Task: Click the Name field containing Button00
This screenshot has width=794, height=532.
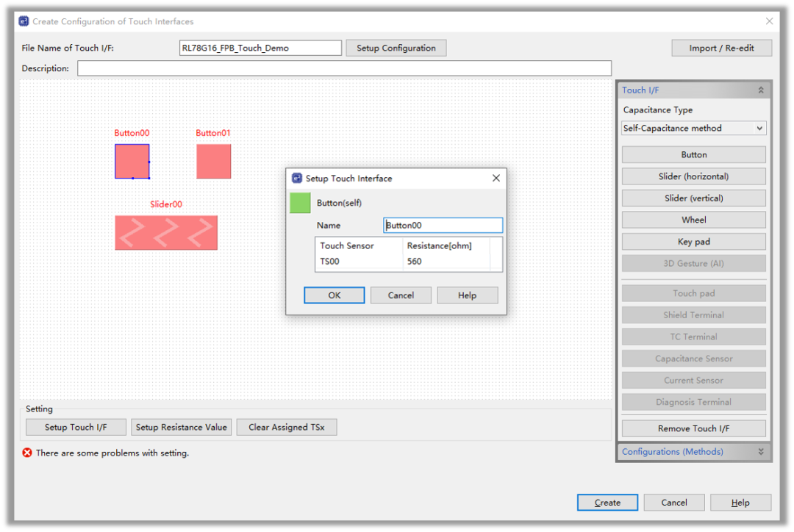Action: 443,226
